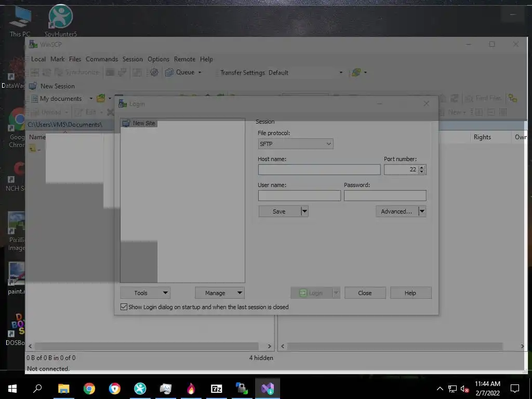
Task: Open Google Chrome from the taskbar
Action: [89, 389]
